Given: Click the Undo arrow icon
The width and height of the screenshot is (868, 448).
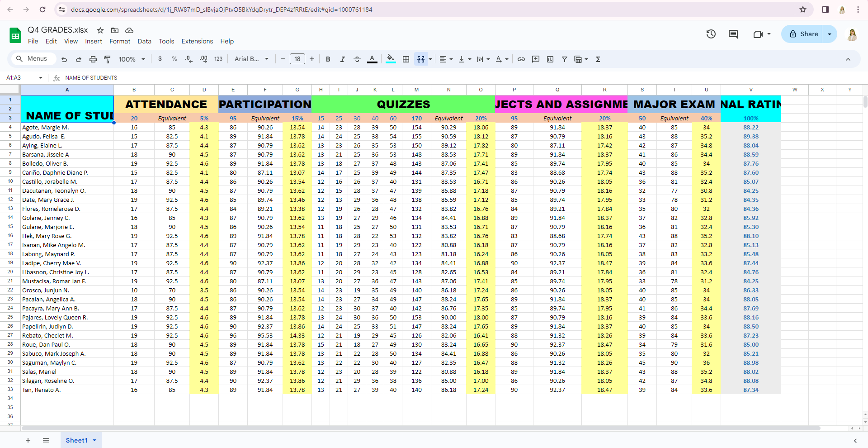Looking at the screenshot, I should [64, 59].
